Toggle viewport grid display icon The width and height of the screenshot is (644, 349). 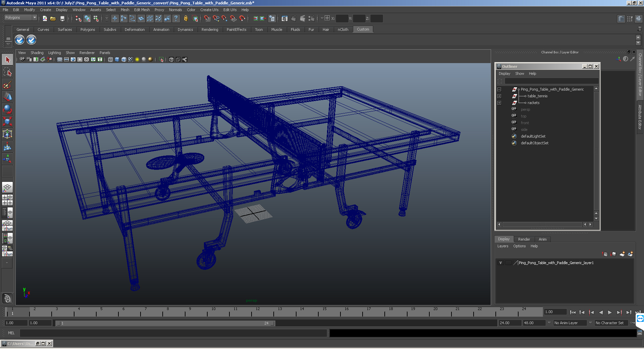(60, 59)
